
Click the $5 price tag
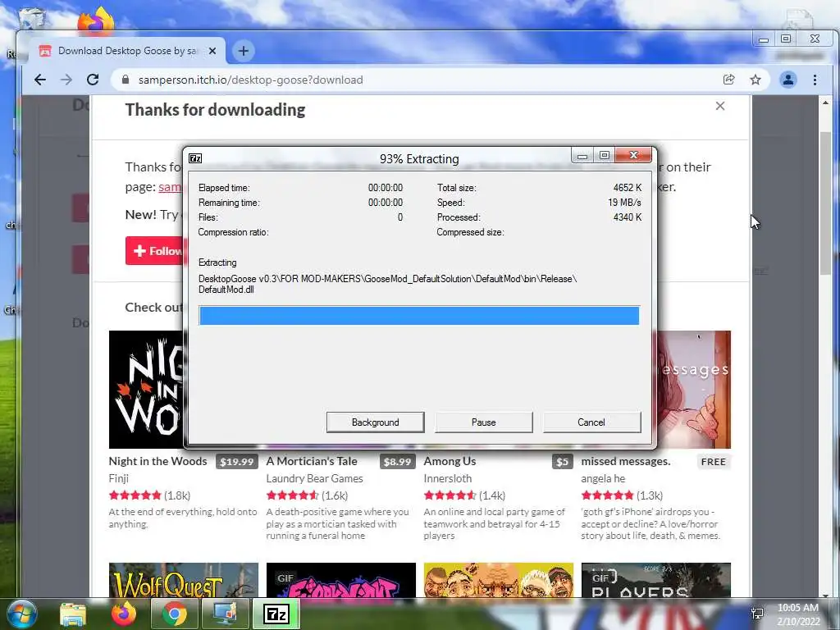pyautogui.click(x=562, y=462)
